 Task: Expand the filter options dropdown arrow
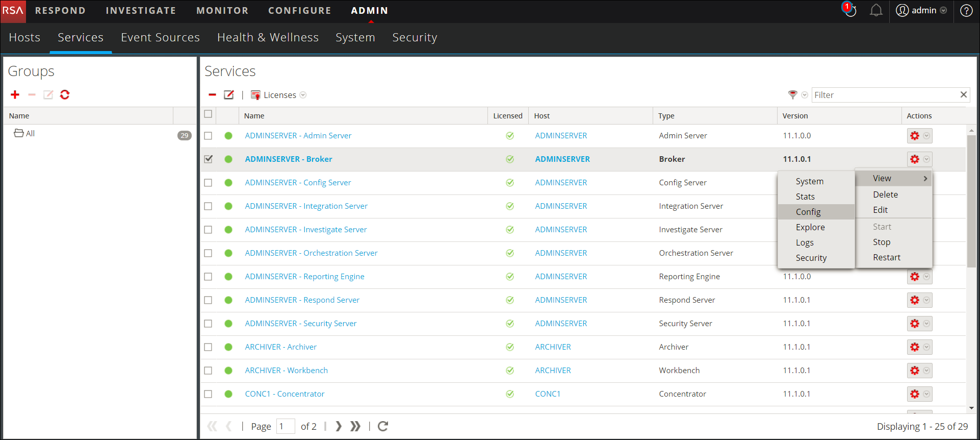click(805, 95)
